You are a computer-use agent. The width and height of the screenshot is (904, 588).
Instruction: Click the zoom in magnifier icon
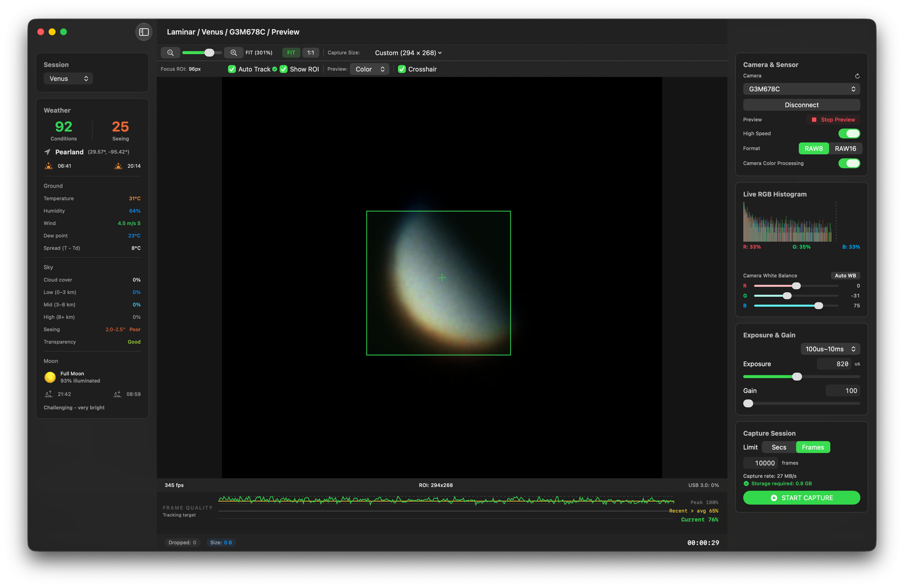coord(234,53)
